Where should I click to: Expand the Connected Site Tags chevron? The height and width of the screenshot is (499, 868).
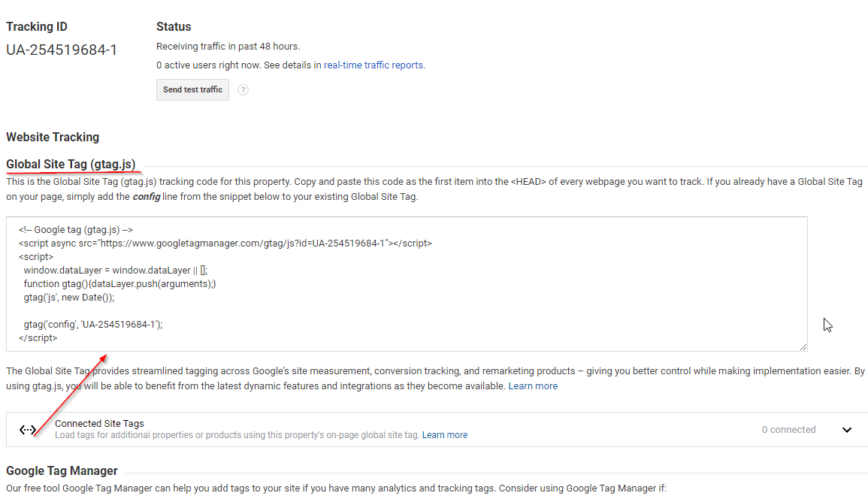[x=847, y=430]
